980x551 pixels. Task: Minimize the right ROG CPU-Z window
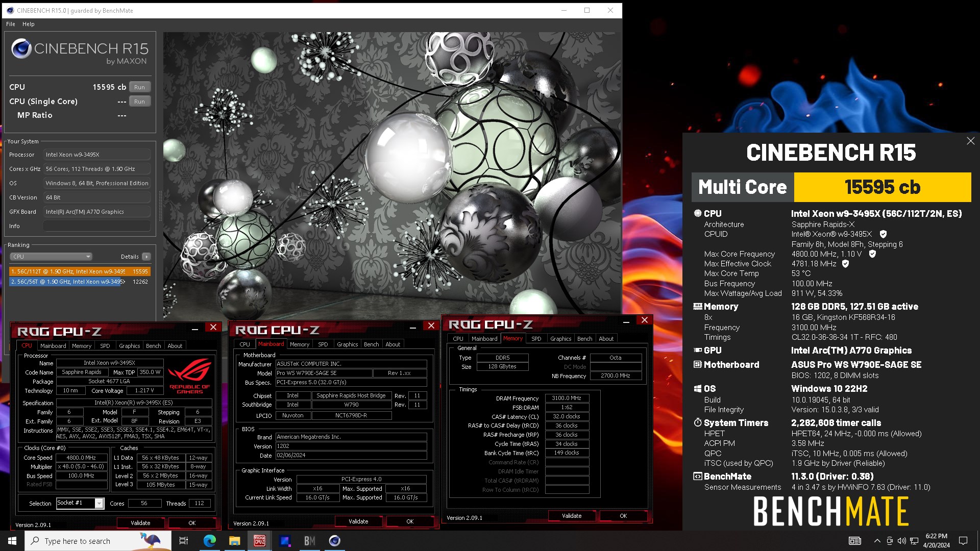626,321
